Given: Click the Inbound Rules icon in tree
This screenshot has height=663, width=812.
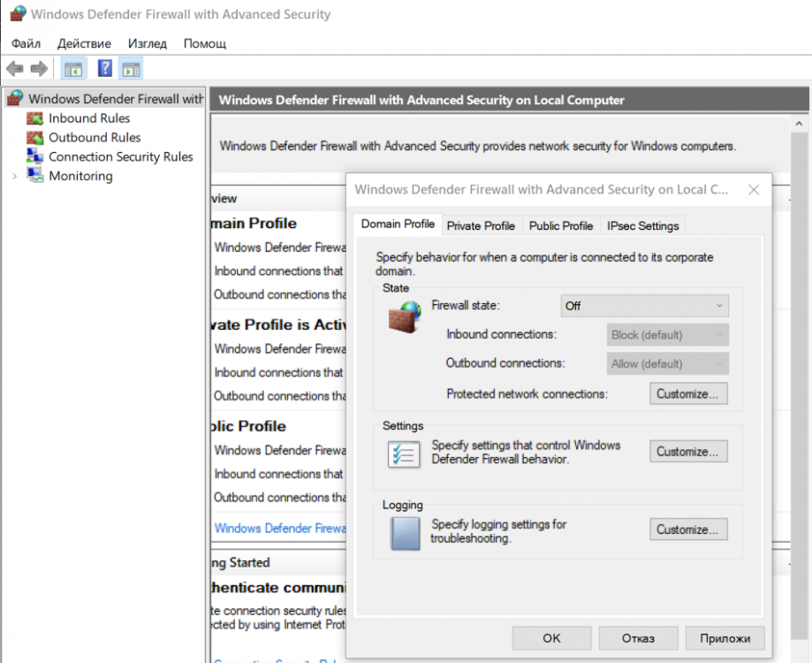Looking at the screenshot, I should coord(35,118).
